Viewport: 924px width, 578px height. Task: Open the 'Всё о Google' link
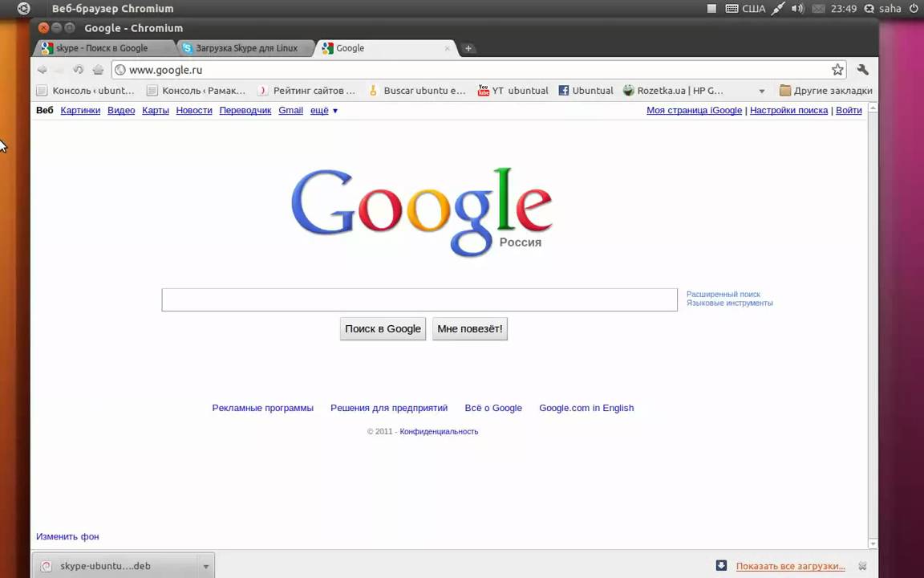[493, 408]
